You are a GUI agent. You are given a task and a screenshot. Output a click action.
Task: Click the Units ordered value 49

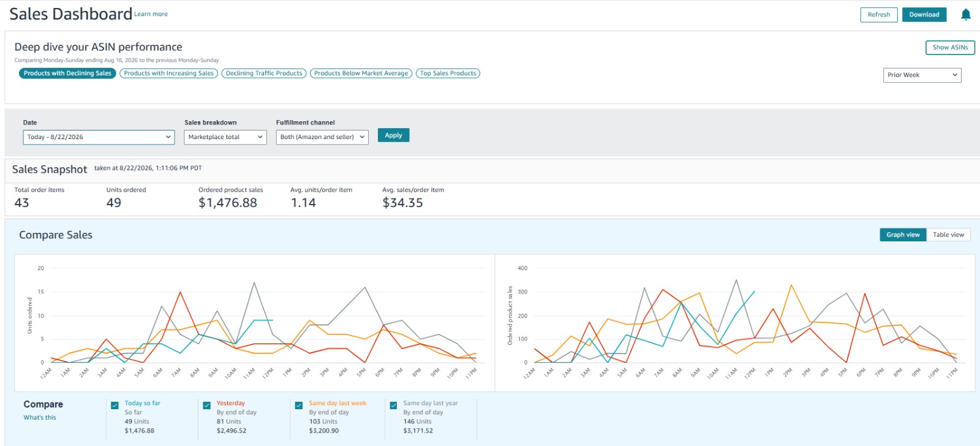pyautogui.click(x=114, y=203)
